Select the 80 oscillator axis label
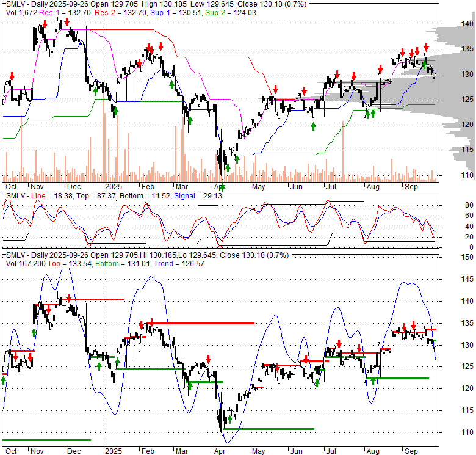 [469, 205]
